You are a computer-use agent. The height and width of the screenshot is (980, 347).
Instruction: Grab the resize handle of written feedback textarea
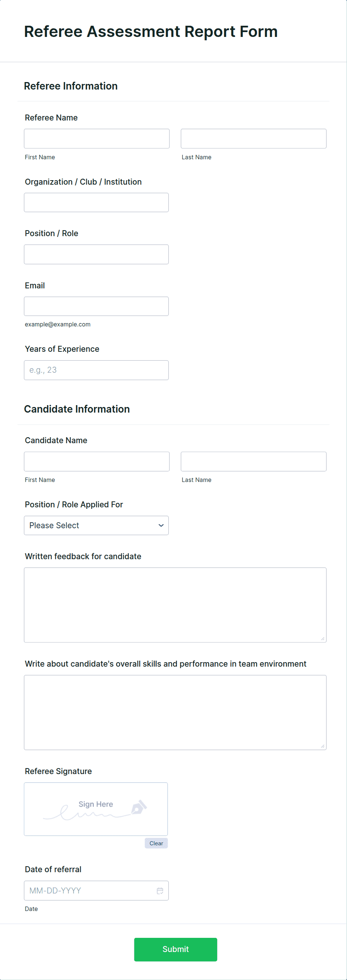tap(323, 639)
